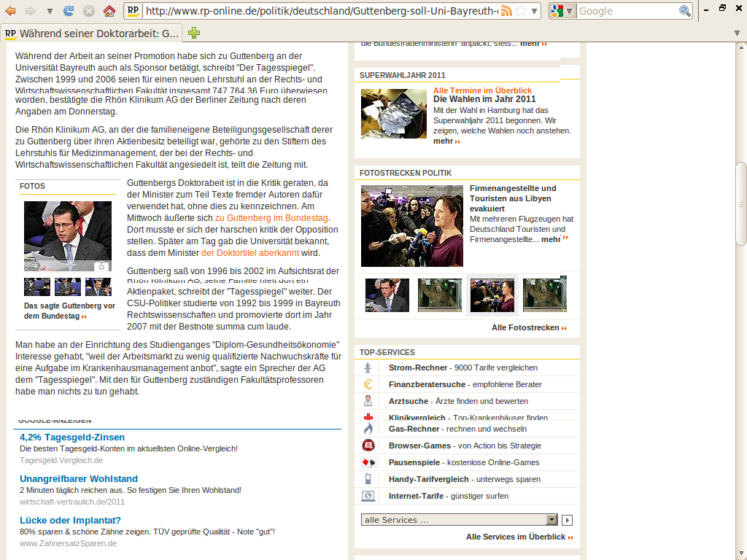This screenshot has width=747, height=560.
Task: Expand the 'alle Services ...' dropdown
Action: tap(460, 520)
